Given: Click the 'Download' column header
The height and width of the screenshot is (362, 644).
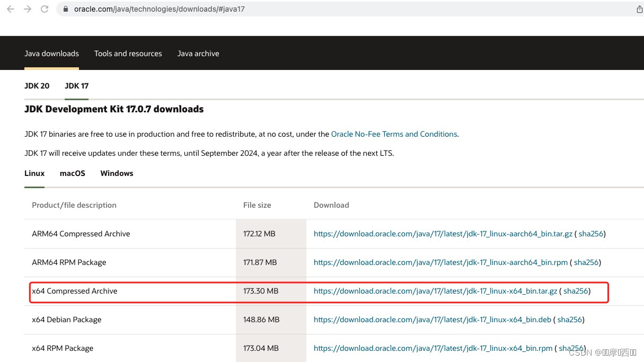Looking at the screenshot, I should pos(331,205).
